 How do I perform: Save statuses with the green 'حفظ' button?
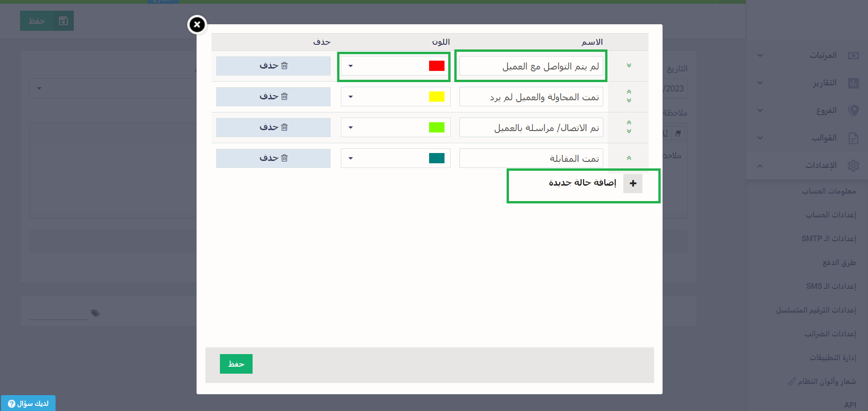[236, 364]
